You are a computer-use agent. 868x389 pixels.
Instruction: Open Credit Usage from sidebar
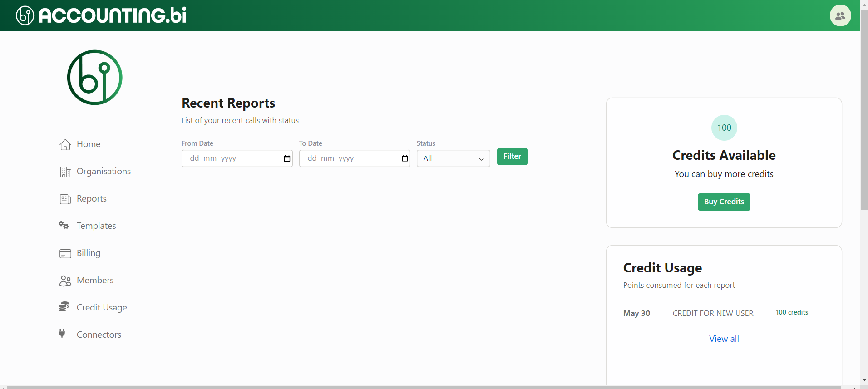pyautogui.click(x=102, y=307)
